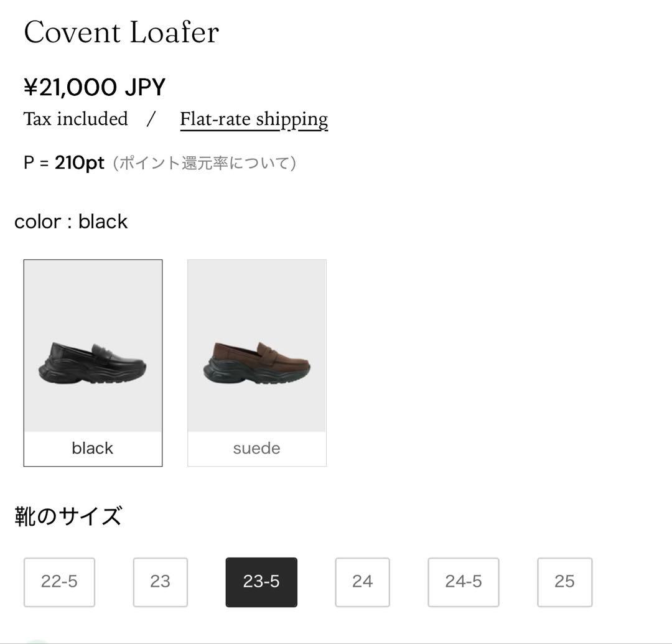
Task: Open the Flat-rate shipping link
Action: [x=254, y=119]
